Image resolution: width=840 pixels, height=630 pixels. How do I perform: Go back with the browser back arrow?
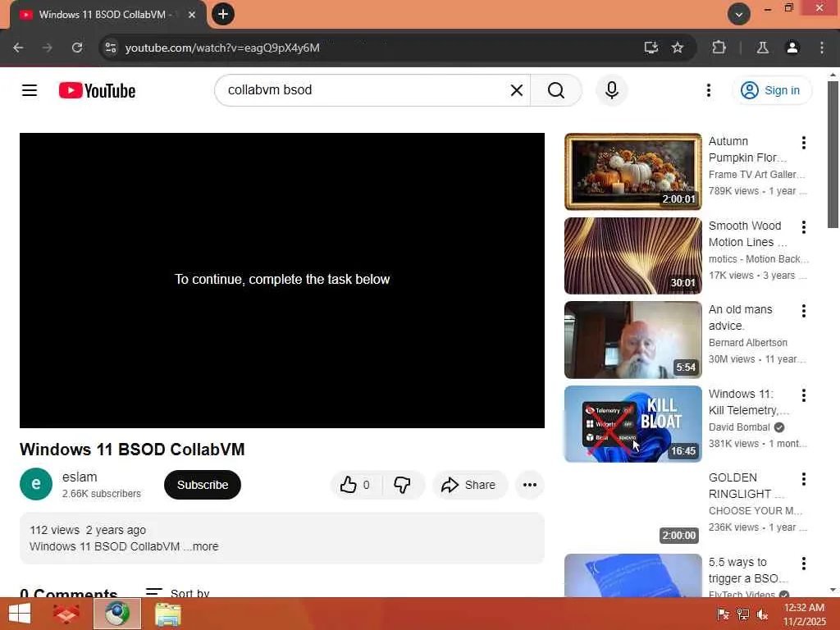click(18, 48)
